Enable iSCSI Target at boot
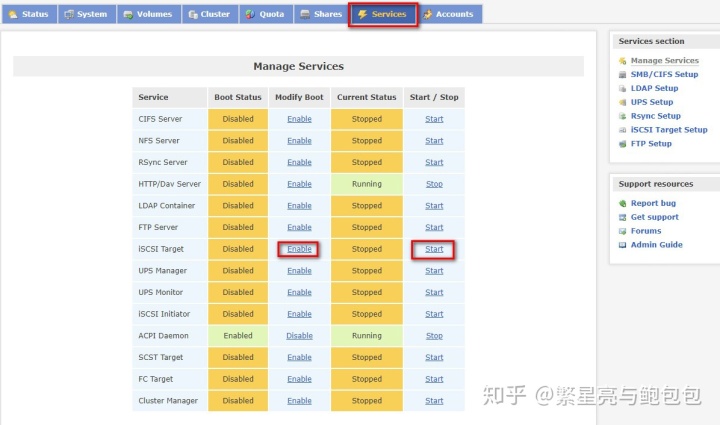This screenshot has height=425, width=720. (299, 249)
